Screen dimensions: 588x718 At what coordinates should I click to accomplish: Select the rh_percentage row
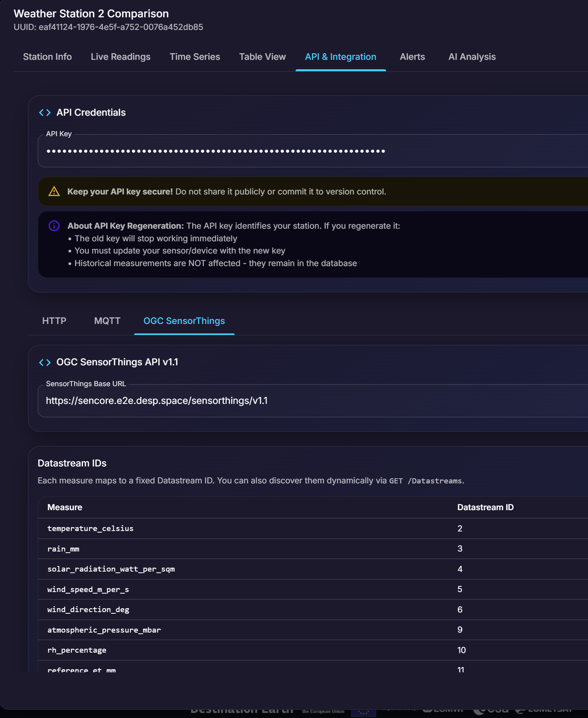(313, 650)
